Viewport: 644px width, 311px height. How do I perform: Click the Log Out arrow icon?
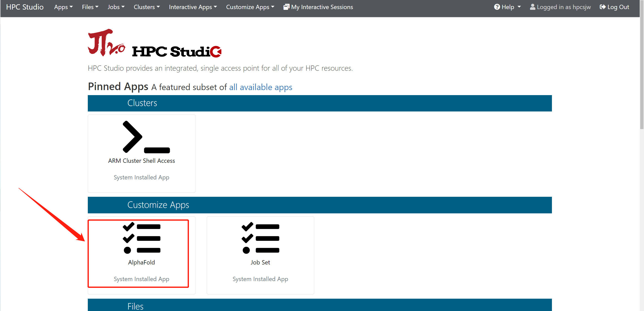(602, 7)
